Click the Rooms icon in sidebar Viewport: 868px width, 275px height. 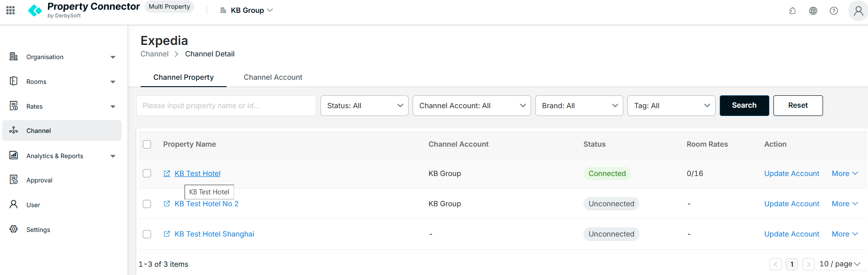pos(14,81)
